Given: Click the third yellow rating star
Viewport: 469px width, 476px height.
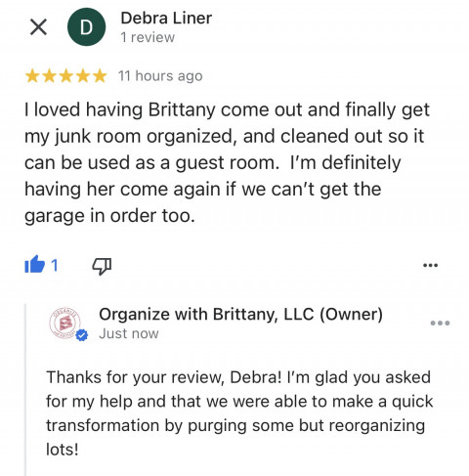Looking at the screenshot, I should [x=65, y=76].
